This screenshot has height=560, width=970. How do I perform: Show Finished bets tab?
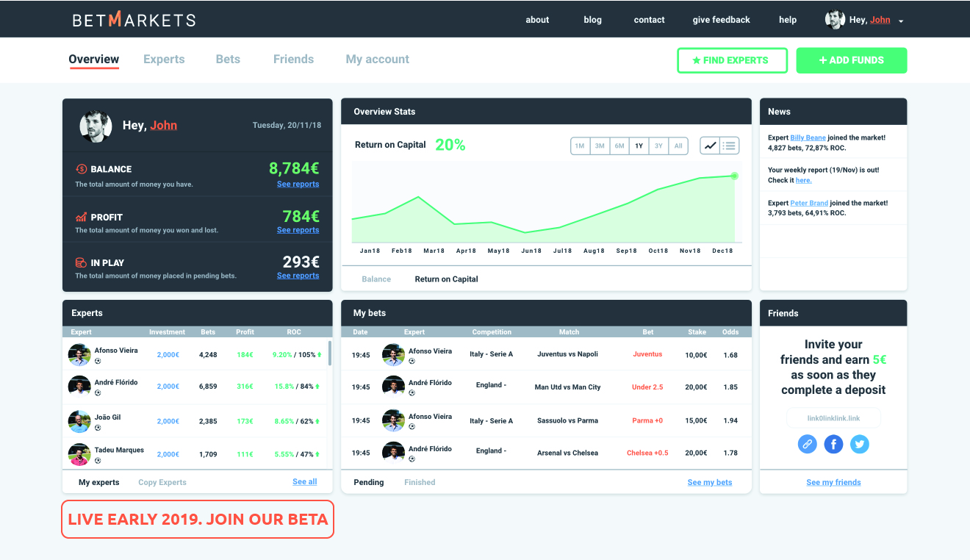click(x=420, y=483)
